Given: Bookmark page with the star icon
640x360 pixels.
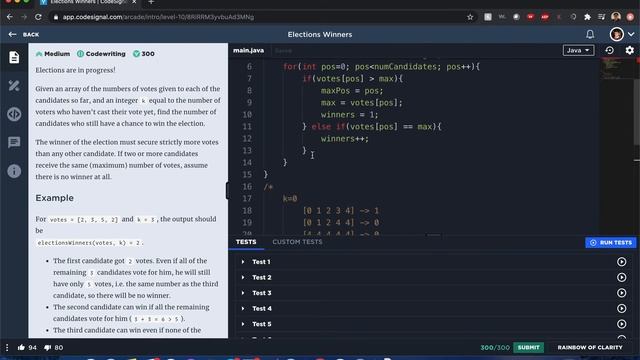Looking at the screenshot, I should coord(470,17).
